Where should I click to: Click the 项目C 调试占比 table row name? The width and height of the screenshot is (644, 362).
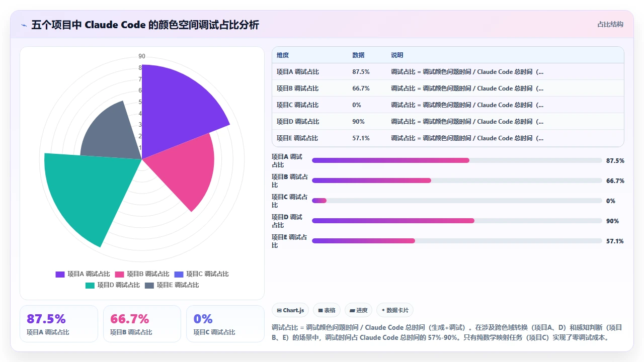[298, 105]
